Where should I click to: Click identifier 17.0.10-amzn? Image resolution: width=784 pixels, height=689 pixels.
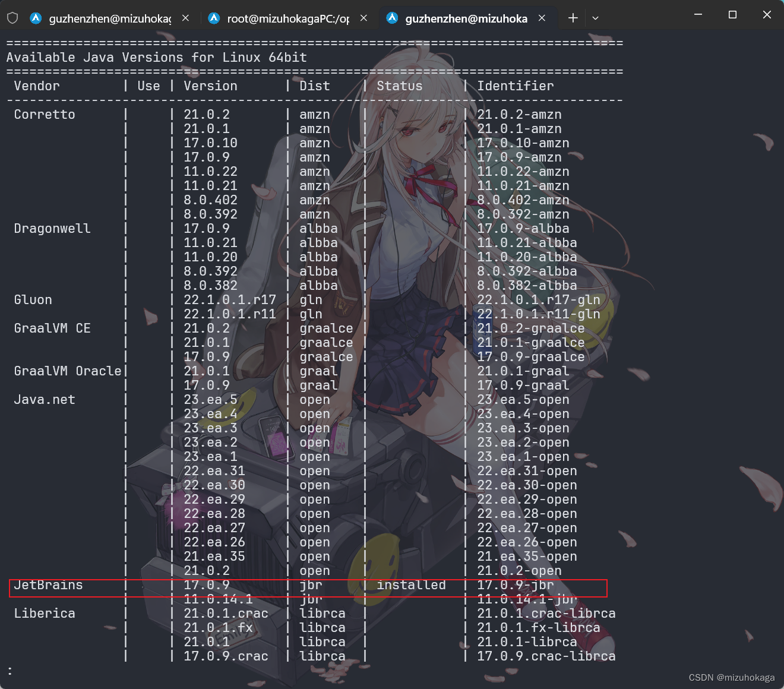pyautogui.click(x=523, y=143)
